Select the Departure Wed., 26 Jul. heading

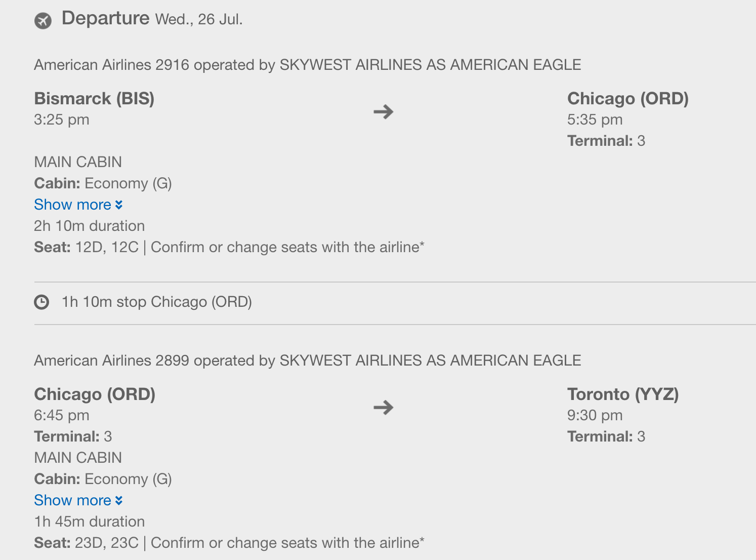(x=152, y=19)
